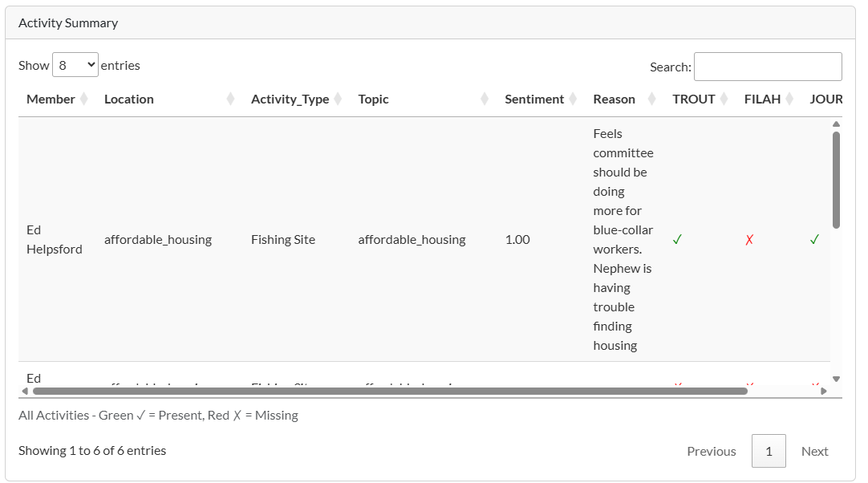Click the Topic column sort arrows
The image size is (868, 483).
[485, 99]
